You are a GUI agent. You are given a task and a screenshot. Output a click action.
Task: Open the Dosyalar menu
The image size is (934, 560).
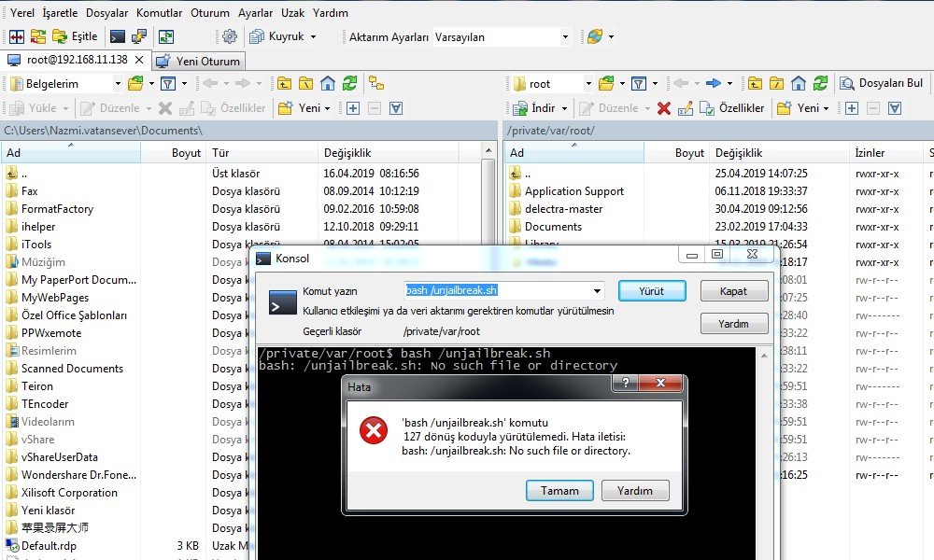(x=106, y=12)
